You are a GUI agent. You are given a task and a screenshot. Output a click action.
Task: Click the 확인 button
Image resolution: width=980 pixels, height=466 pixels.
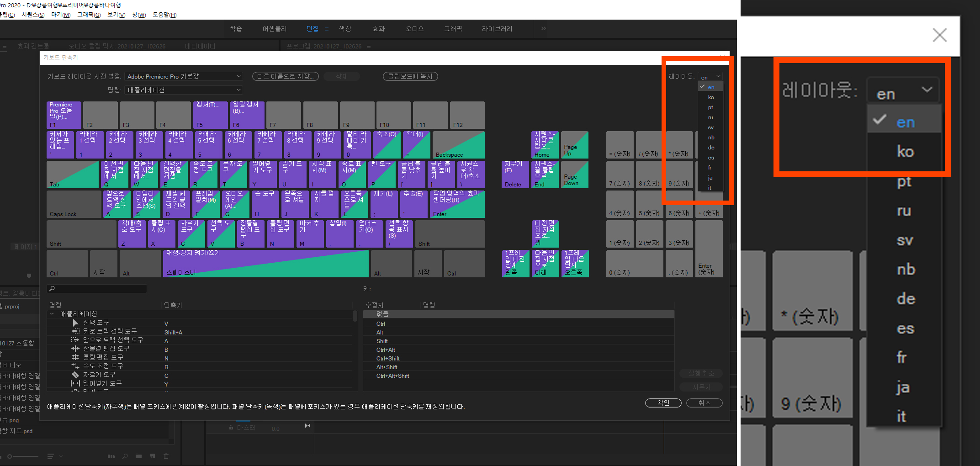tap(663, 402)
